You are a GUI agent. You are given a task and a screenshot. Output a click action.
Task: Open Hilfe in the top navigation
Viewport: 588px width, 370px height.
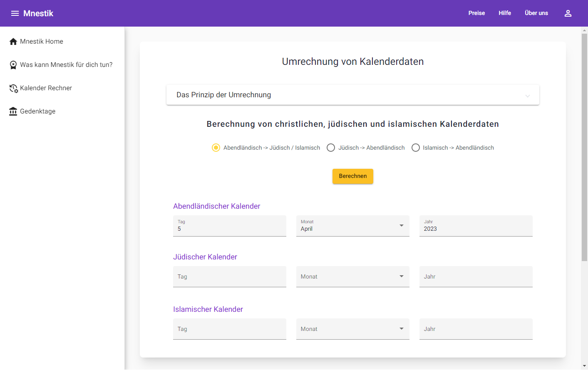coord(505,13)
